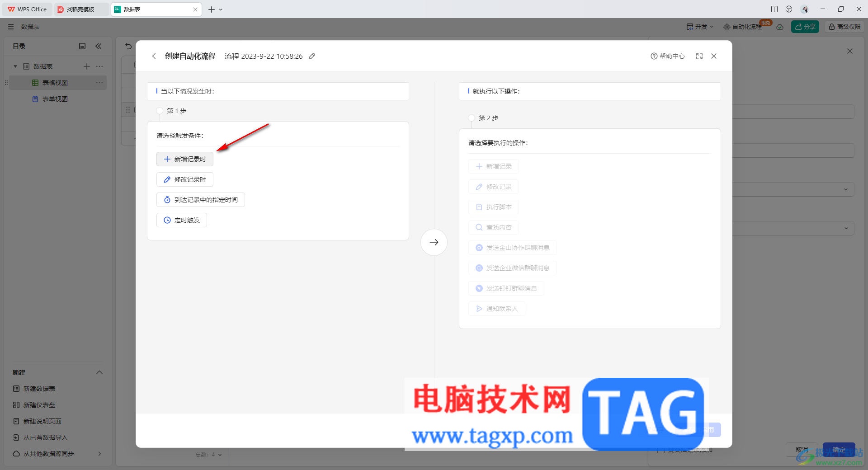Select the 修改记录 action
Viewport: 868px width, 470px height.
pos(494,187)
